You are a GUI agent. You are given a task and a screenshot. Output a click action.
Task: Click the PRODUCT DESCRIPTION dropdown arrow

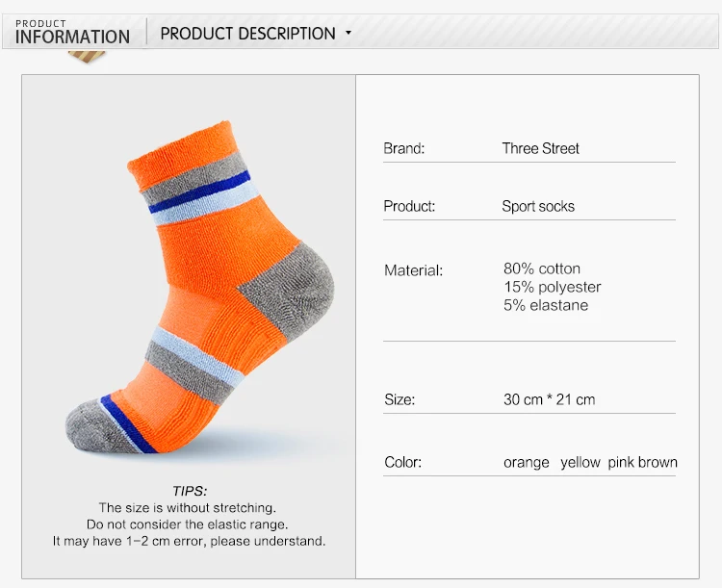pyautogui.click(x=348, y=33)
